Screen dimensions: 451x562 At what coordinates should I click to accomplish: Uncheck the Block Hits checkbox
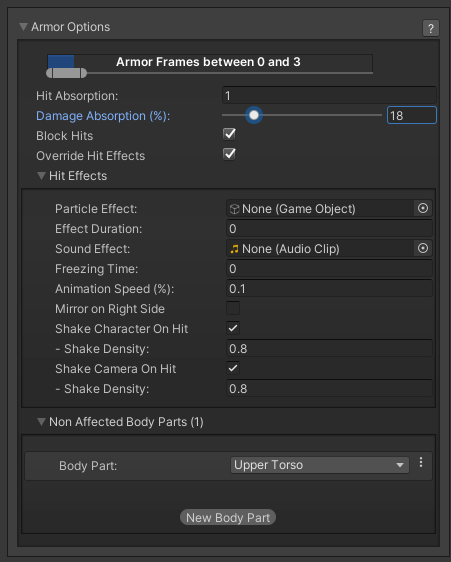click(x=229, y=134)
